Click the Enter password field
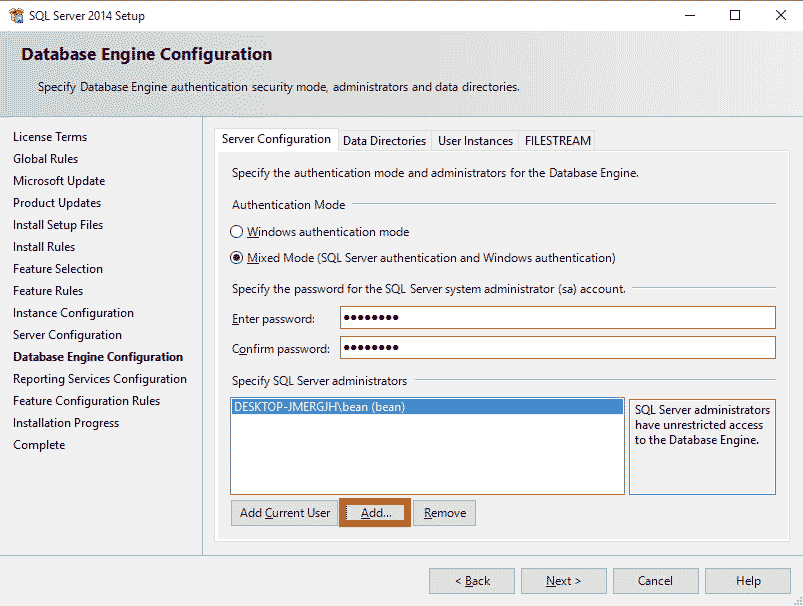This screenshot has height=606, width=803. tap(557, 317)
